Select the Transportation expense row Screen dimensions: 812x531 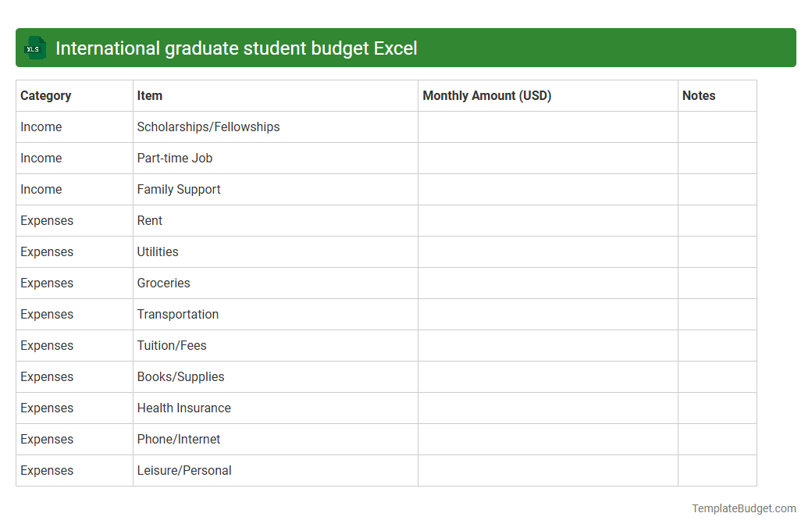click(x=178, y=314)
